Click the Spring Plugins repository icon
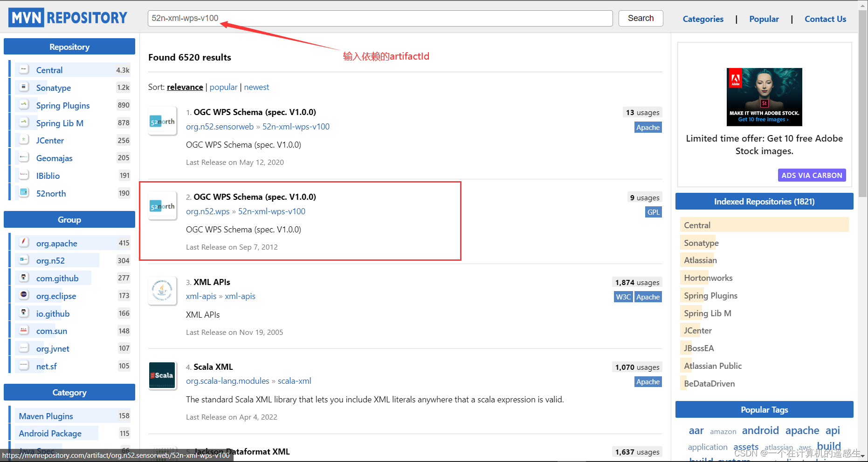 24,105
